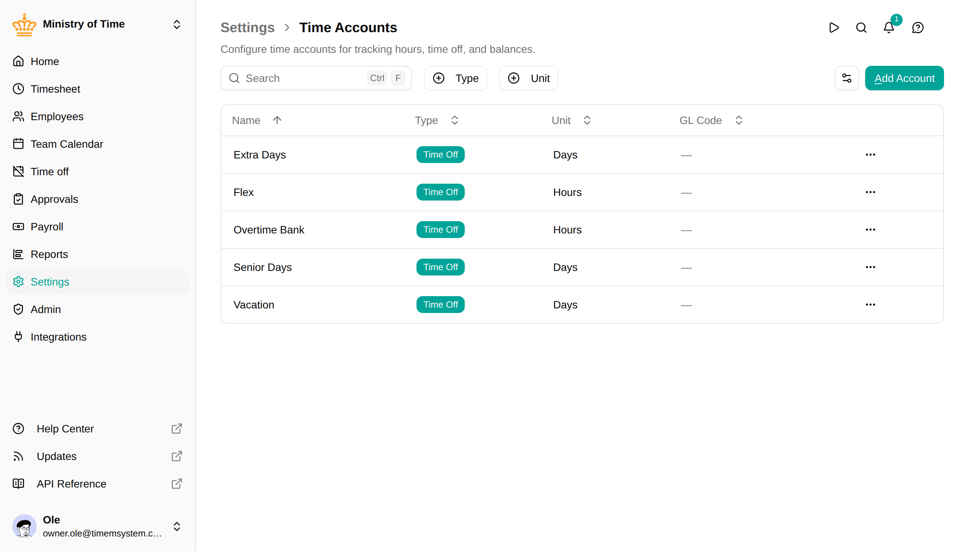The height and width of the screenshot is (551, 980).
Task: Open row actions for Overtime Bank
Action: tap(871, 230)
